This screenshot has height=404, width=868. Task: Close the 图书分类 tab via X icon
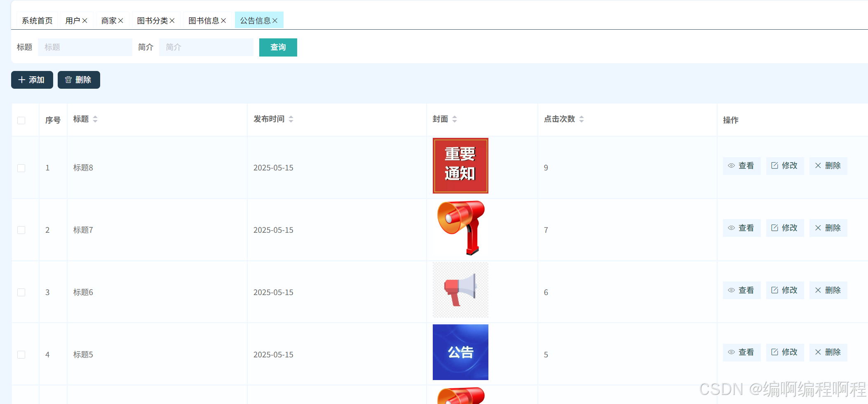(x=172, y=21)
